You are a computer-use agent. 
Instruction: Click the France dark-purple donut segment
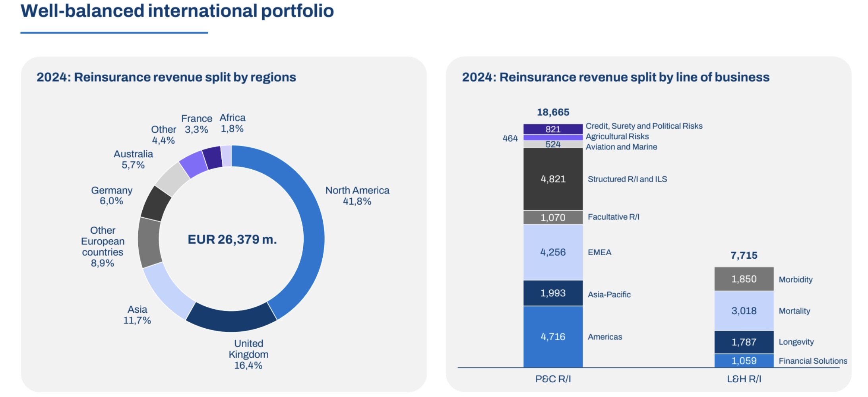point(213,158)
